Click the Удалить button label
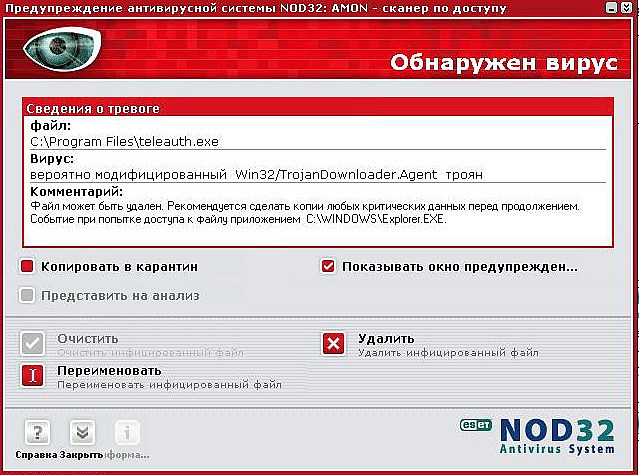The image size is (639, 475). point(385,338)
